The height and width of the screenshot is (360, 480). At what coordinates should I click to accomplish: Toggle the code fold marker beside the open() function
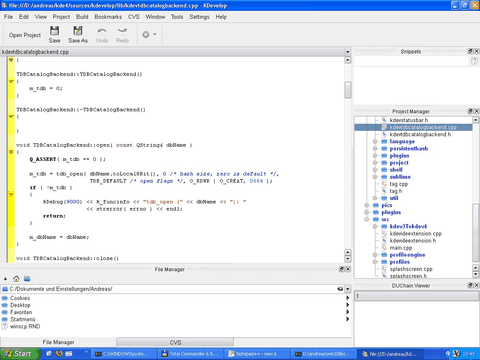pyautogui.click(x=11, y=152)
